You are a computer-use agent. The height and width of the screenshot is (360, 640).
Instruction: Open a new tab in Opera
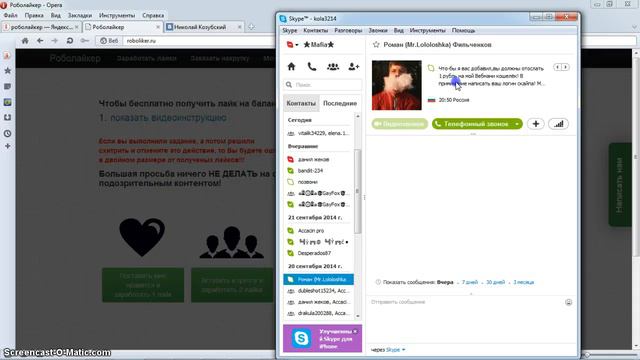(x=251, y=27)
